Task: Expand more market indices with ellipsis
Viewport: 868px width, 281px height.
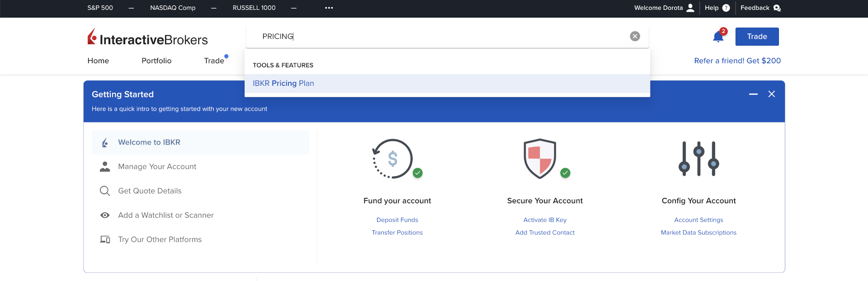Action: pos(329,8)
